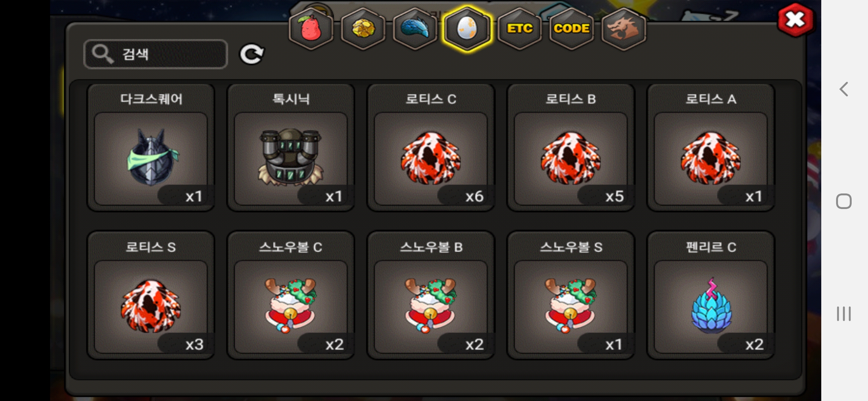Pick the 로티스 S egg x3

pos(151,296)
